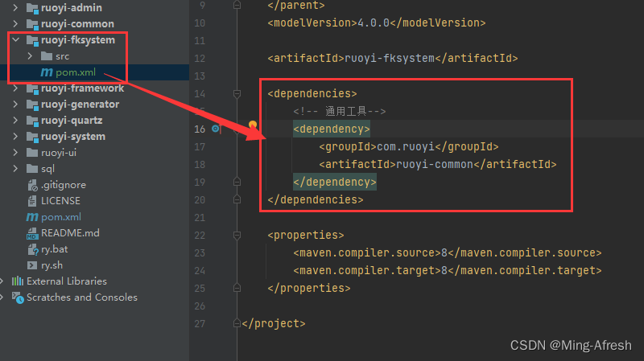644x361 pixels.
Task: Click the yellow lightbulb intention icon
Action: point(253,125)
